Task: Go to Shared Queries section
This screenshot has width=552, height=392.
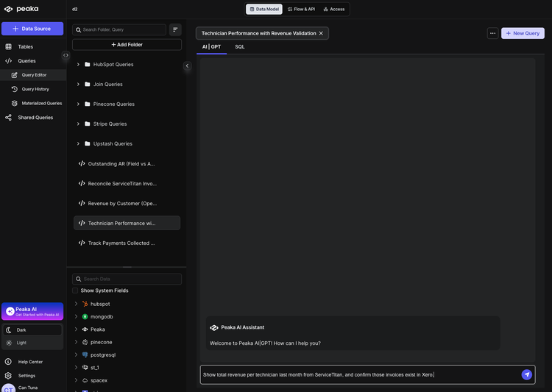Action: 35,118
